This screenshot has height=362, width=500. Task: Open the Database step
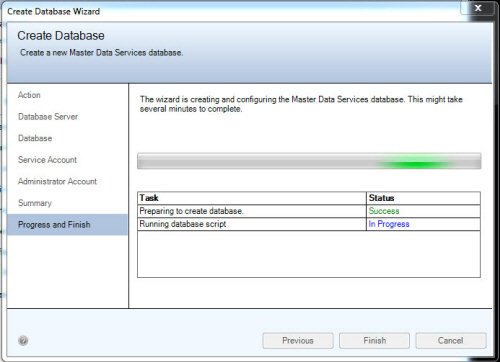click(x=35, y=138)
